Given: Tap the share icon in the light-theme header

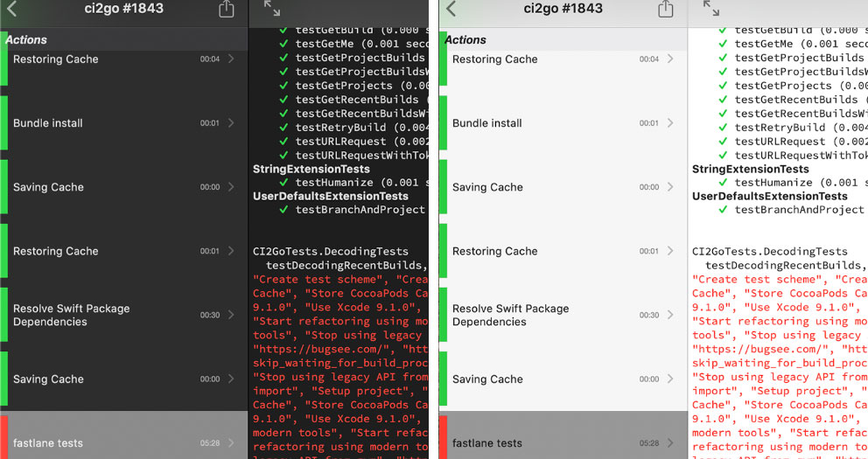Looking at the screenshot, I should tap(666, 9).
